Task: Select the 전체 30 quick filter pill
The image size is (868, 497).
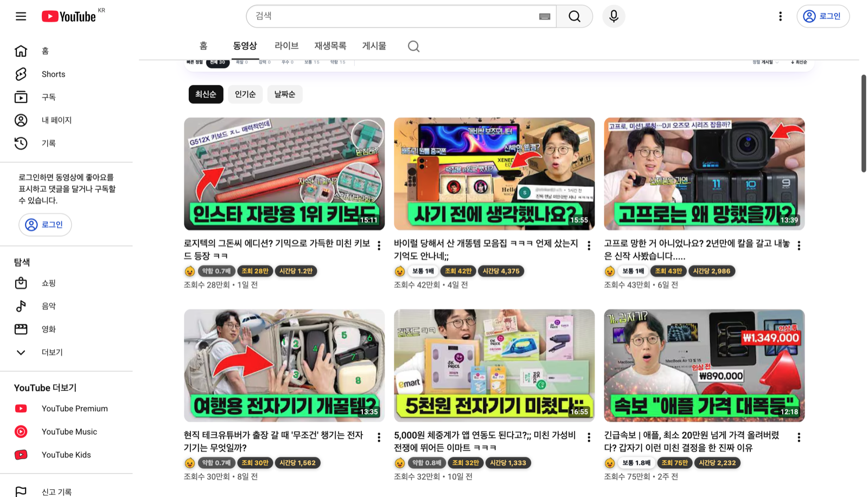Action: pyautogui.click(x=218, y=62)
